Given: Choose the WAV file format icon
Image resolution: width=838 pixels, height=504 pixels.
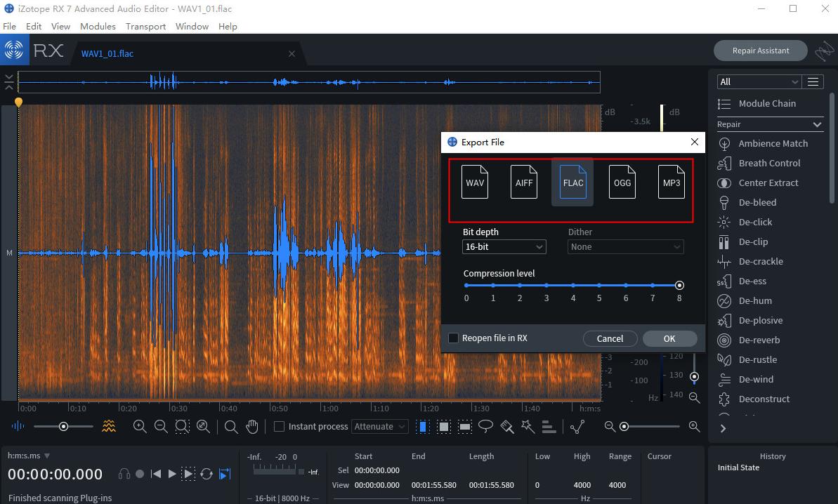Looking at the screenshot, I should (x=475, y=182).
